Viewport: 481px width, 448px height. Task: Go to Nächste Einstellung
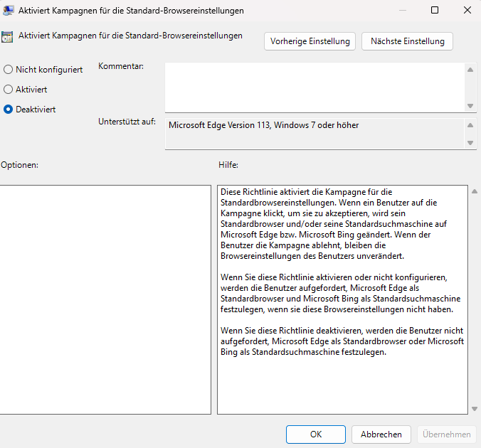click(x=407, y=41)
